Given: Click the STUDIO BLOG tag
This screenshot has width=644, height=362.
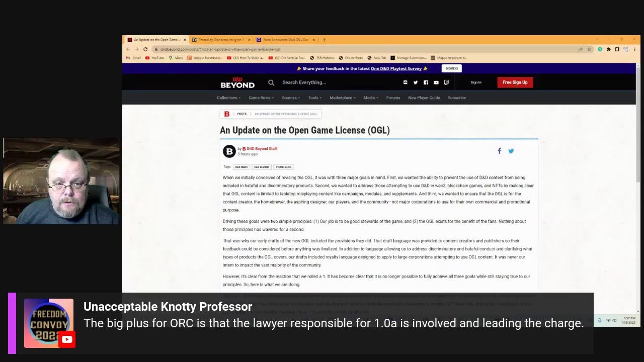Looking at the screenshot, I should click(284, 167).
